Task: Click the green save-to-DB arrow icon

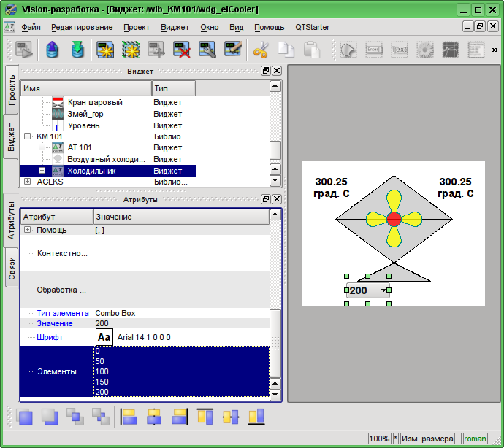Action: click(x=77, y=50)
